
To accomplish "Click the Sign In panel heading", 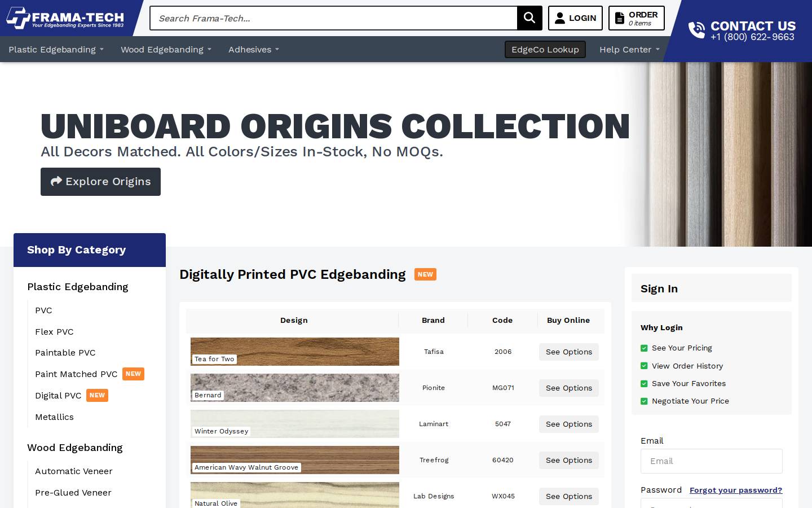I will pos(659,289).
